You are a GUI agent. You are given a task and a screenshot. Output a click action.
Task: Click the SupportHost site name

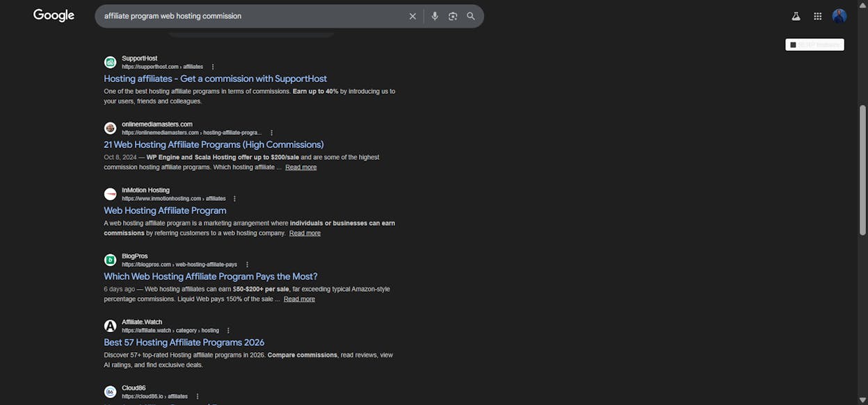139,58
